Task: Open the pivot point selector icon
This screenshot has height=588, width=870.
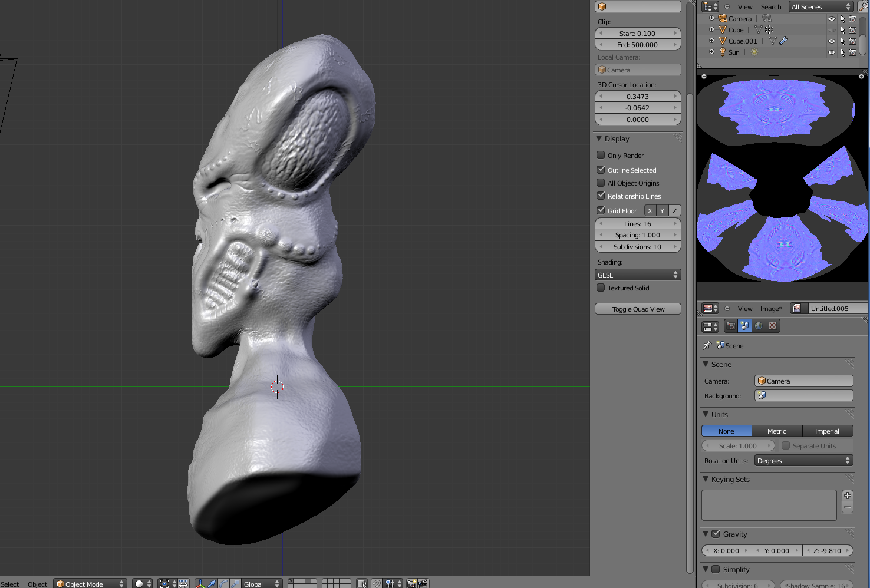Action: point(168,583)
